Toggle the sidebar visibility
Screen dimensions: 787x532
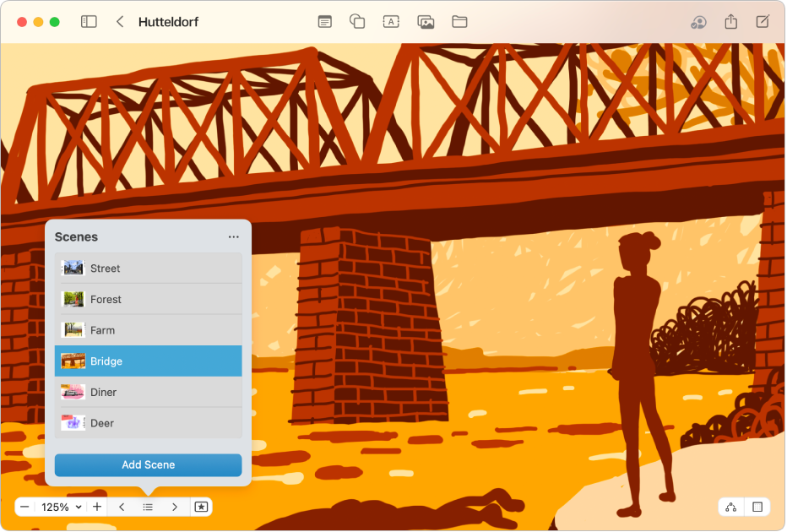click(x=89, y=22)
